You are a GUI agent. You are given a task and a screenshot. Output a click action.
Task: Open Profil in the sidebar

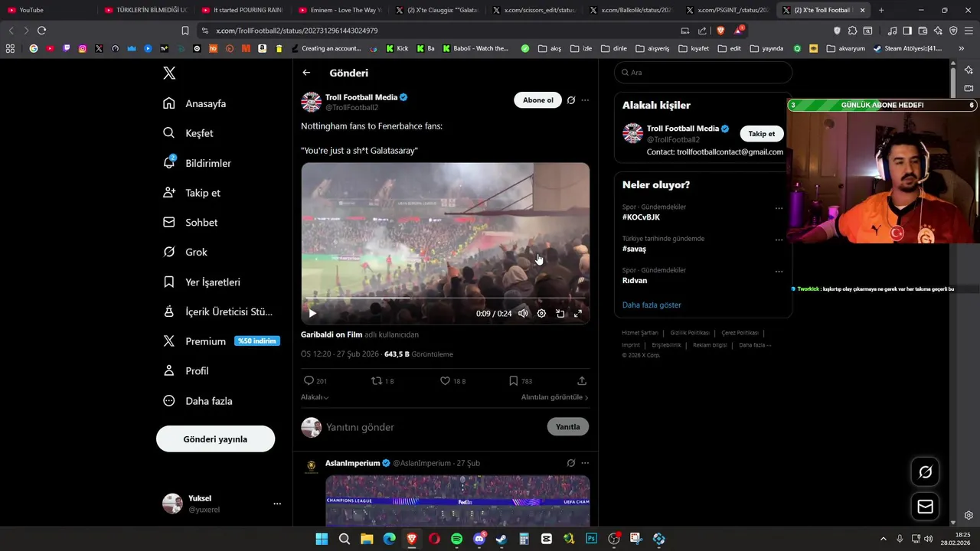[186, 371]
